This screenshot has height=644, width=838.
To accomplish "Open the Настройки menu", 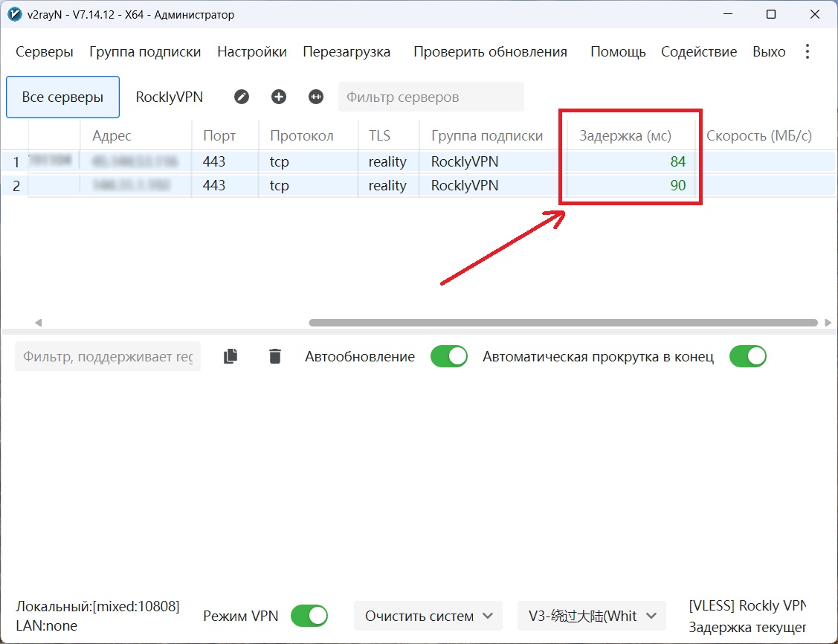I will [x=252, y=52].
